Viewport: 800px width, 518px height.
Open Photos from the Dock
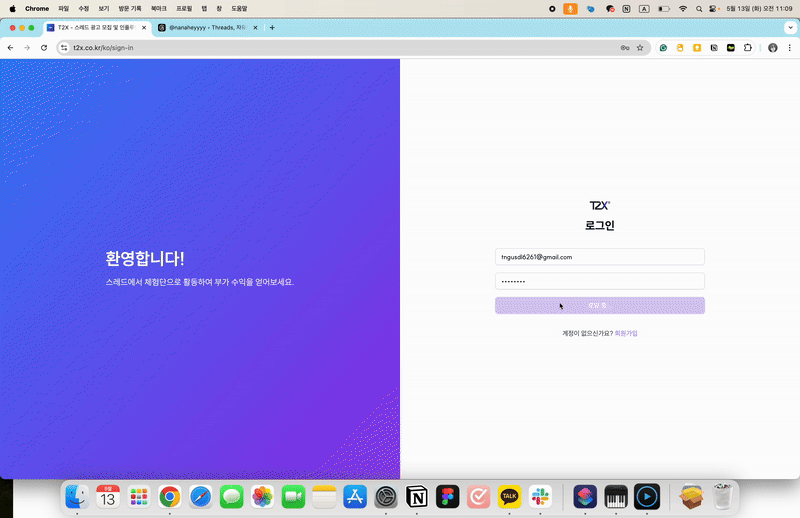click(x=262, y=497)
